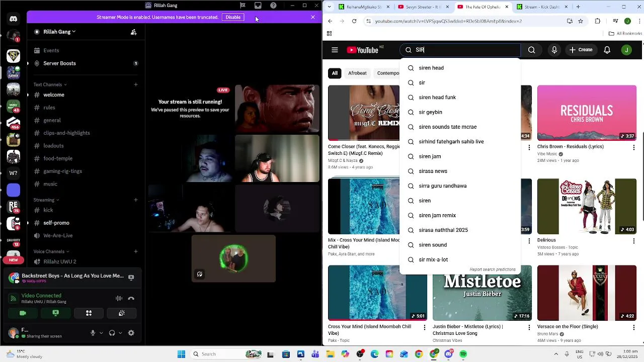Open Discord soundboard button
This screenshot has width=644, height=362.
pyautogui.click(x=122, y=313)
